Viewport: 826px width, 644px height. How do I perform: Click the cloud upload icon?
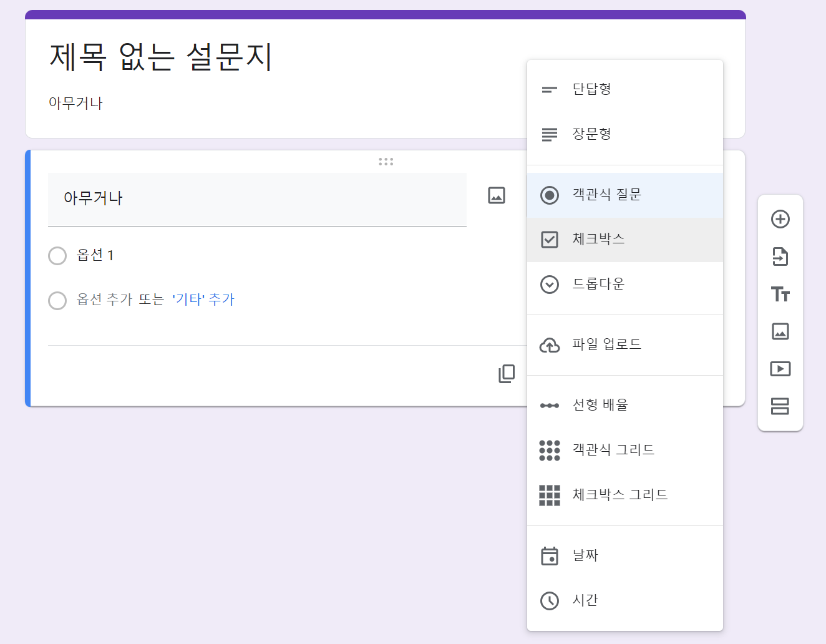pos(550,345)
